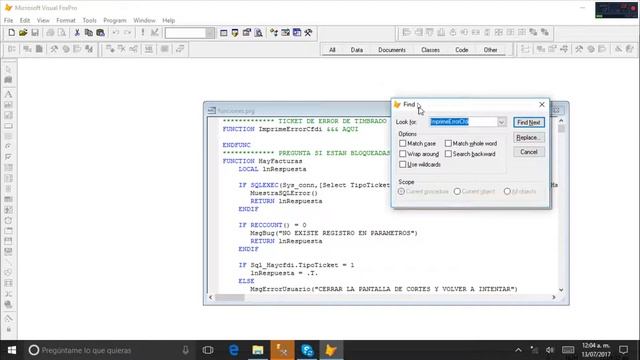This screenshot has height=360, width=640.
Task: Open Microsoft Edge from the taskbar
Action: 233,350
